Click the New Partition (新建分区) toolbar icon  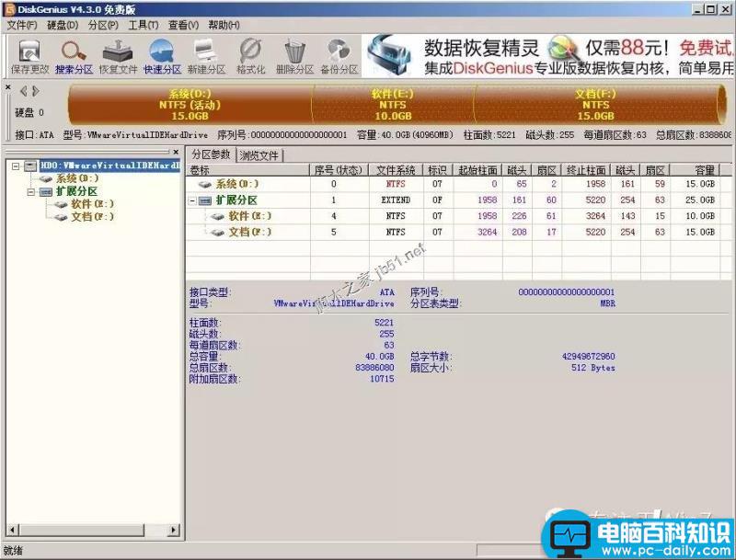point(206,57)
